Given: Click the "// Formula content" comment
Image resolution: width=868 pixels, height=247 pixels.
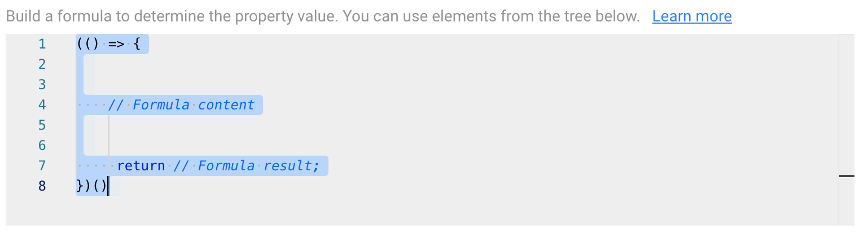Looking at the screenshot, I should pos(181,105).
